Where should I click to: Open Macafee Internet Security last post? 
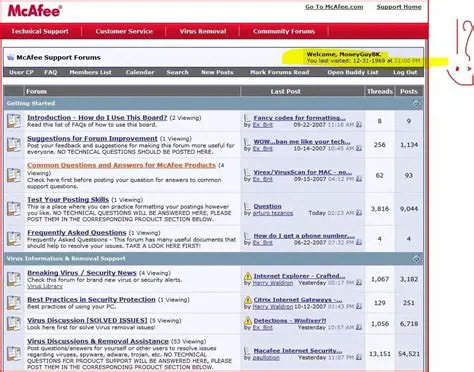pos(298,351)
